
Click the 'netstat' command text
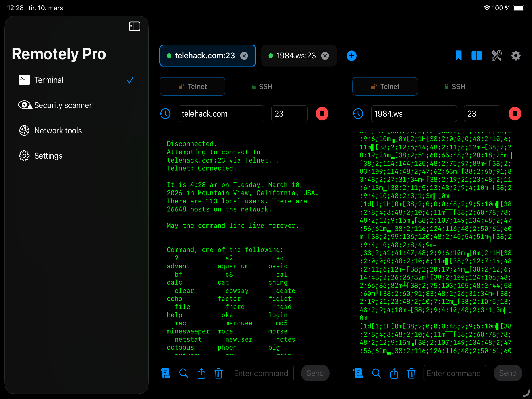click(x=188, y=340)
